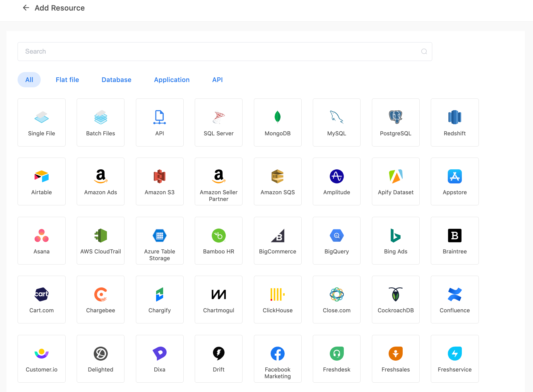This screenshot has height=392, width=533.
Task: Add a Confluence resource
Action: [455, 300]
